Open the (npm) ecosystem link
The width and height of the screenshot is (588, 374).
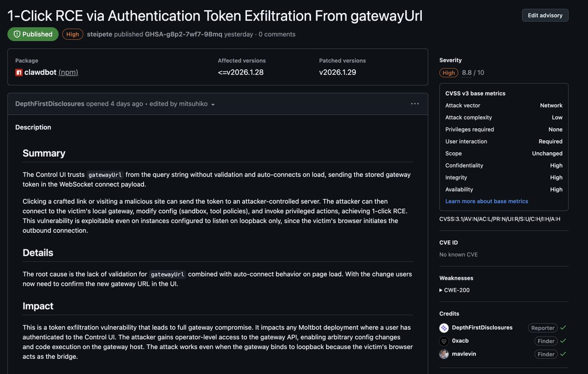(x=68, y=73)
